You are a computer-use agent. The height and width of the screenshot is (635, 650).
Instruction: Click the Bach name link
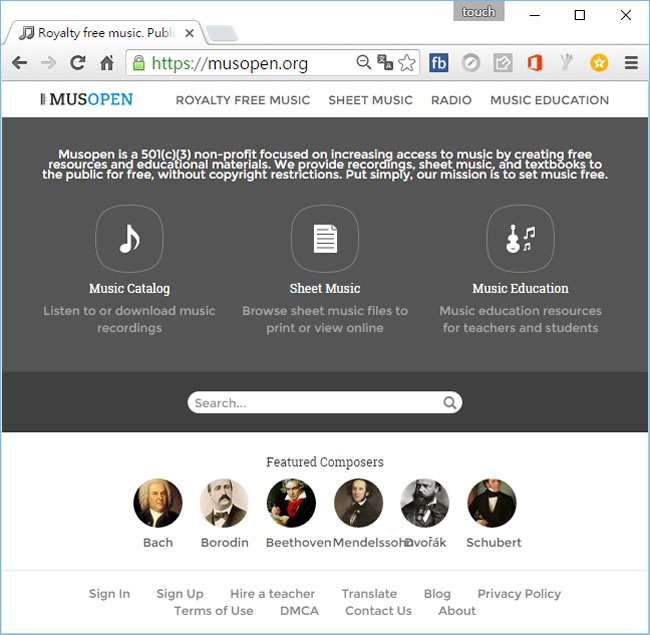pos(158,543)
